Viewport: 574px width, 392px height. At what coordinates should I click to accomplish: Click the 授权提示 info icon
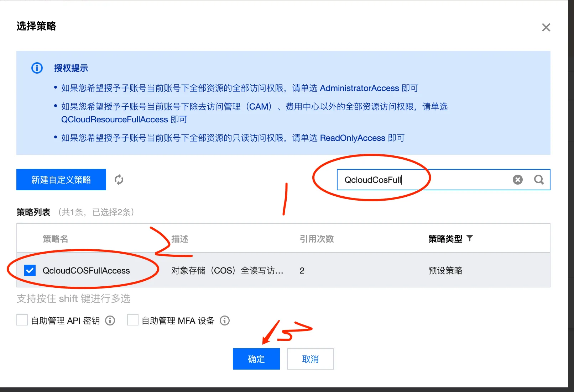click(37, 68)
